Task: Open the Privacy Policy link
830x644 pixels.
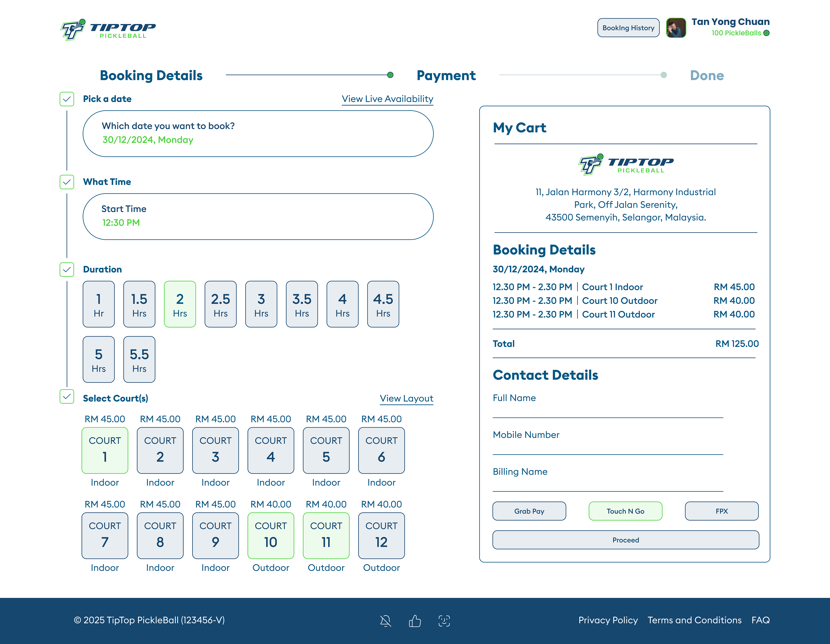Action: click(x=608, y=620)
